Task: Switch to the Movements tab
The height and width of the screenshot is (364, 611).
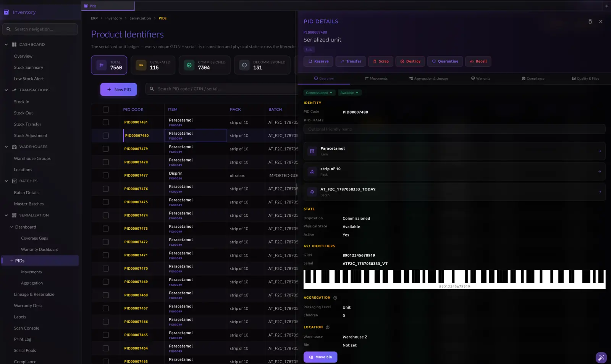Action: pos(376,79)
